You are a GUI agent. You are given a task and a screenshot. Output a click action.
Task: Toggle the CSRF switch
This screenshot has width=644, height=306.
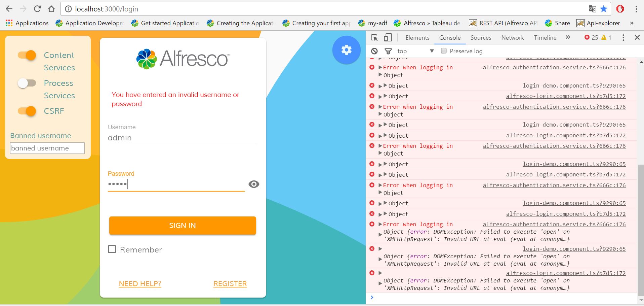27,111
